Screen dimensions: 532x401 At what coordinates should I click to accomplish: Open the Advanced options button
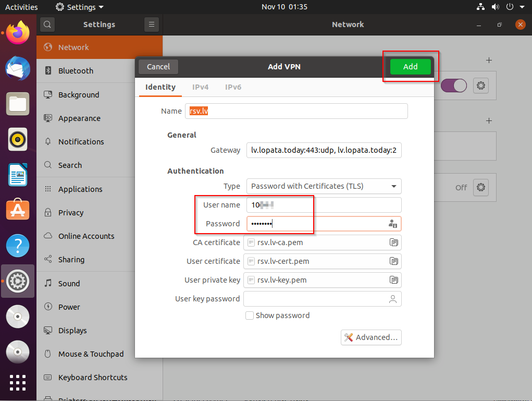click(371, 337)
